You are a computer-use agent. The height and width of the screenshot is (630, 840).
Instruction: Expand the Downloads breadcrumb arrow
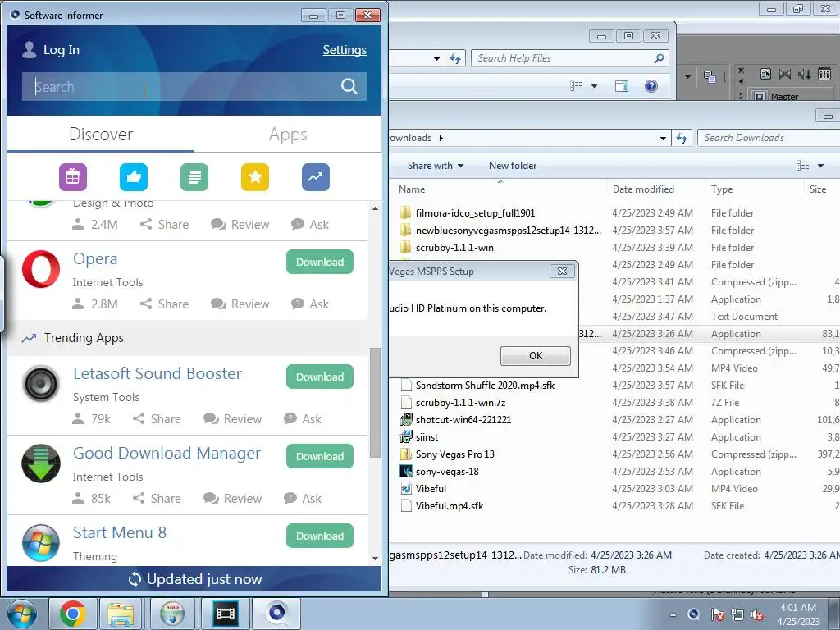(441, 138)
